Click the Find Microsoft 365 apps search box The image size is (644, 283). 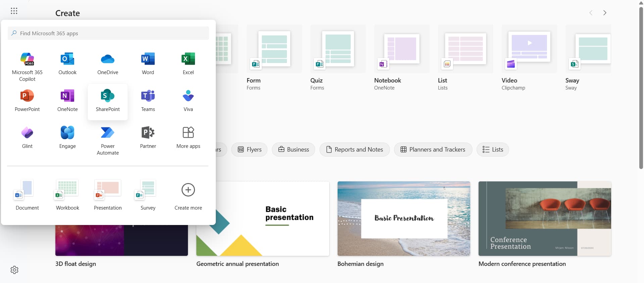pyautogui.click(x=108, y=33)
